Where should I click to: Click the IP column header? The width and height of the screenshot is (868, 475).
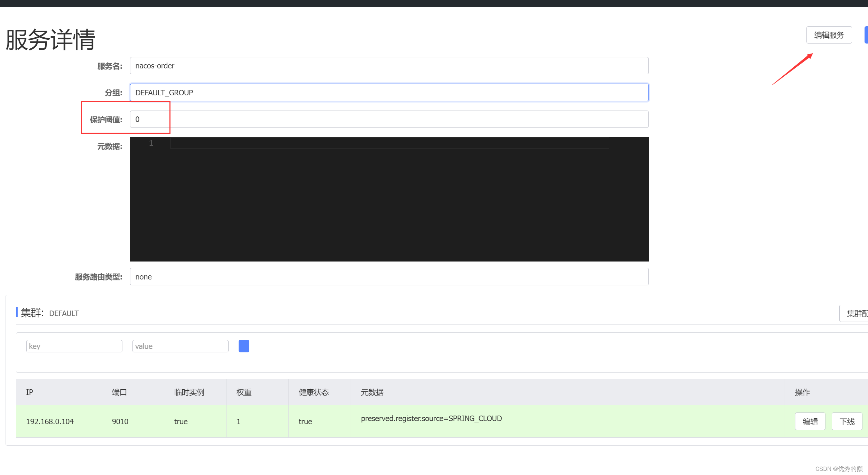pos(30,392)
